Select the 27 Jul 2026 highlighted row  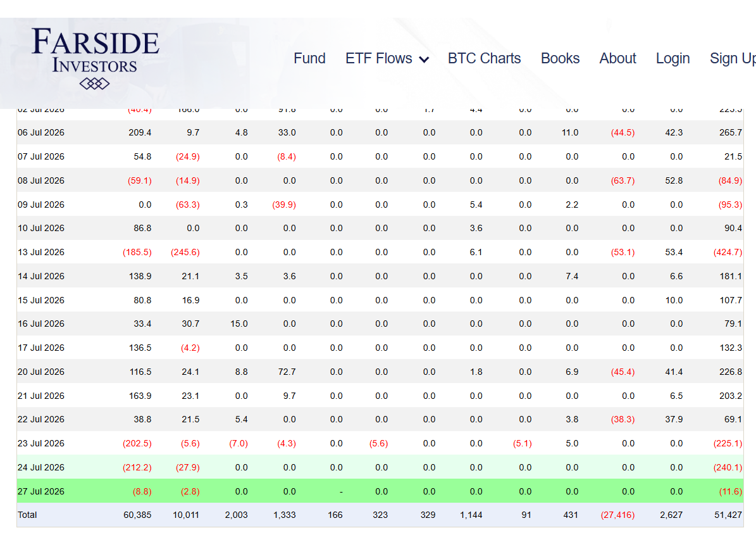pos(380,491)
